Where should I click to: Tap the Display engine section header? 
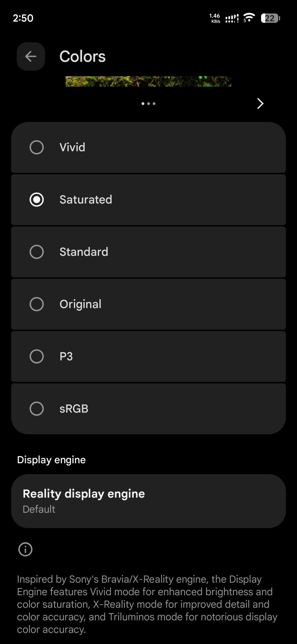tap(51, 460)
